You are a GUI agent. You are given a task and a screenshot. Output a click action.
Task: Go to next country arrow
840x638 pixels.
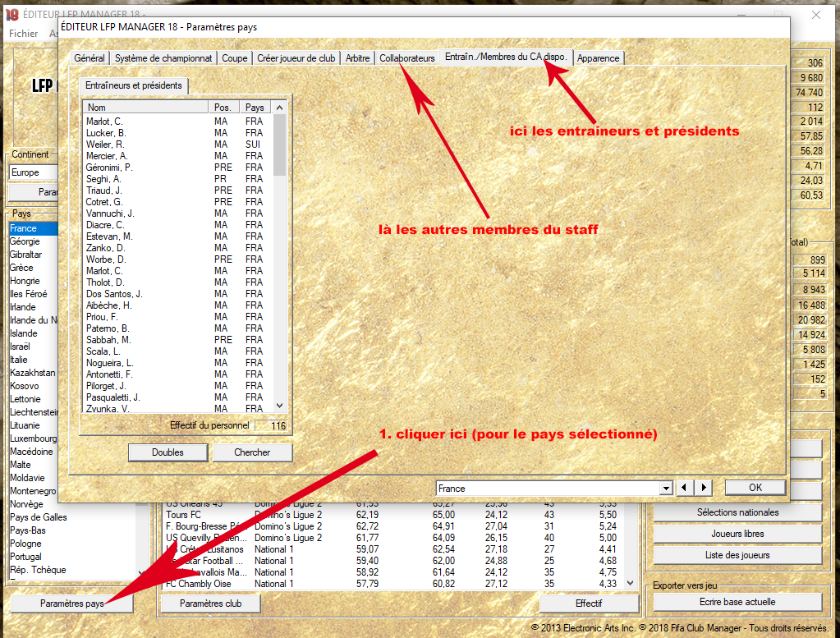coord(704,488)
